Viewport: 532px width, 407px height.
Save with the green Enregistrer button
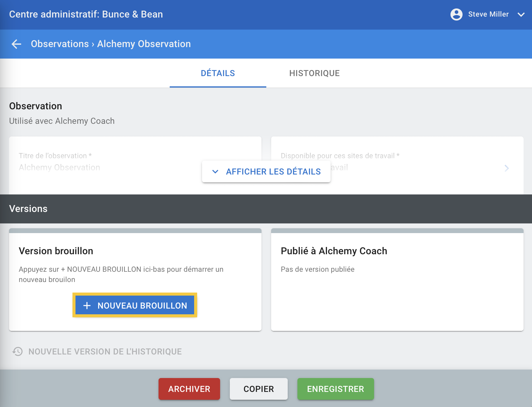coord(335,389)
